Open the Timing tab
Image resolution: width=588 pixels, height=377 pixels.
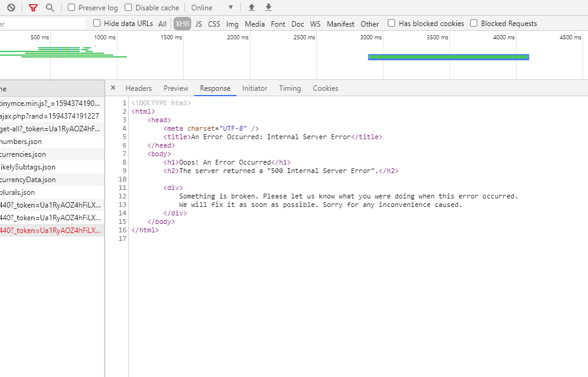tap(290, 88)
